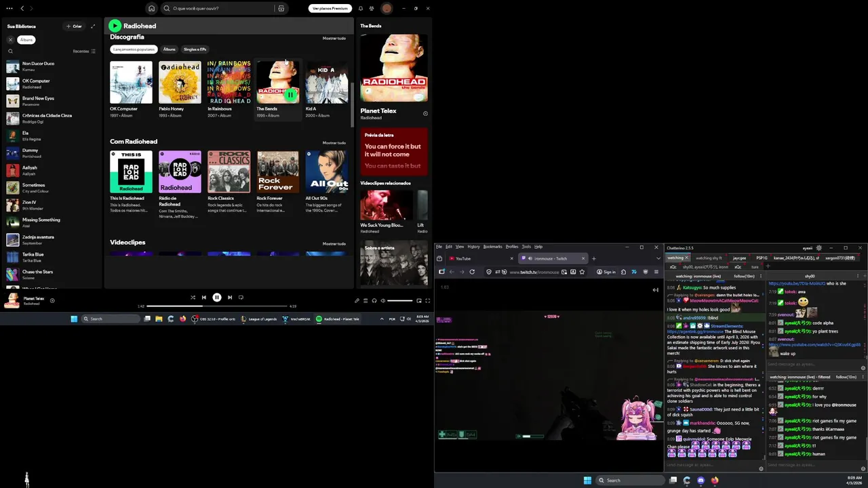This screenshot has height=488, width=868.
Task: Add new tab in Chatterino
Action: click(768, 266)
